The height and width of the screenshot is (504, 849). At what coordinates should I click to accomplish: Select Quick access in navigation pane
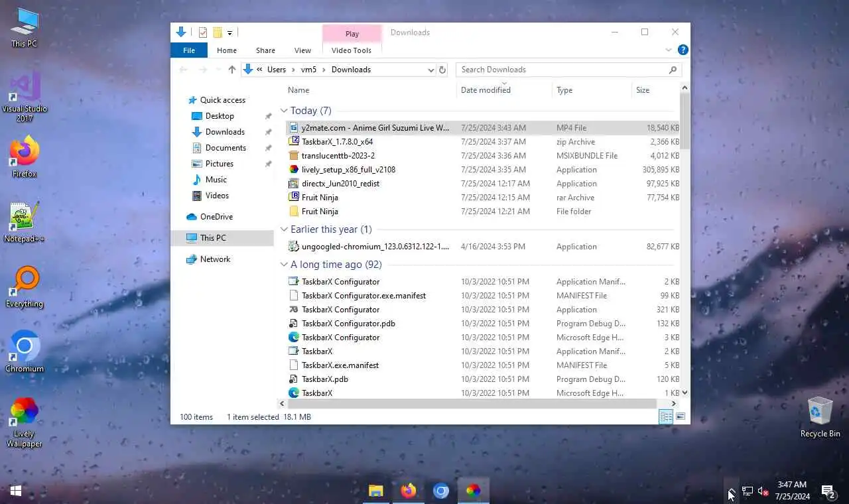click(x=222, y=100)
